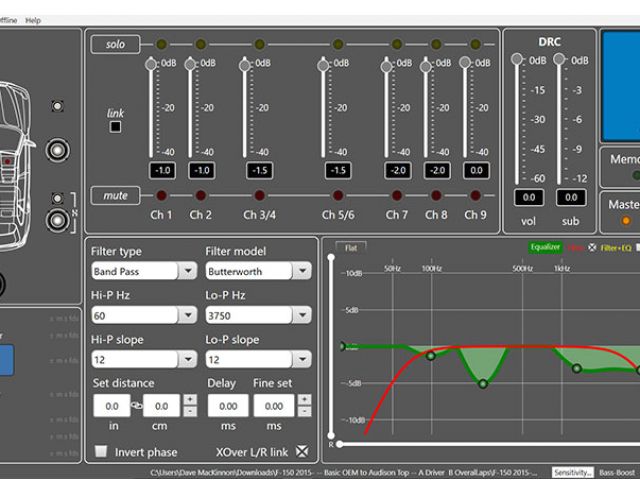
Task: Solo channel 1 with its indicator light
Action: (161, 44)
